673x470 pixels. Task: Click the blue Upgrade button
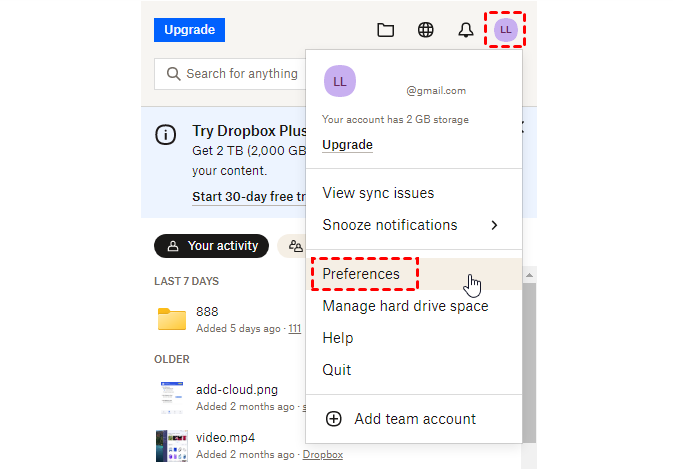[189, 30]
